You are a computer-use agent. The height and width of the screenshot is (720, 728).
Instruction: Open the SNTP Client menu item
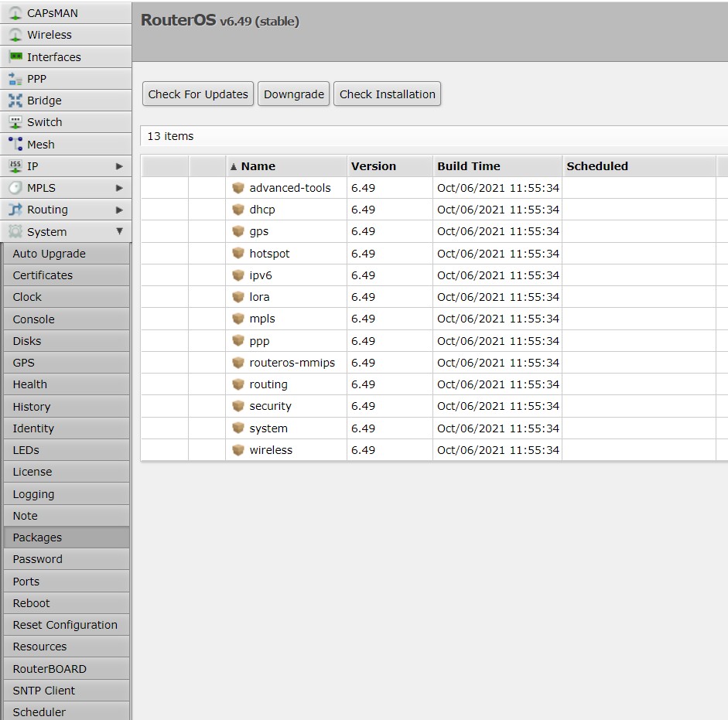coord(67,691)
